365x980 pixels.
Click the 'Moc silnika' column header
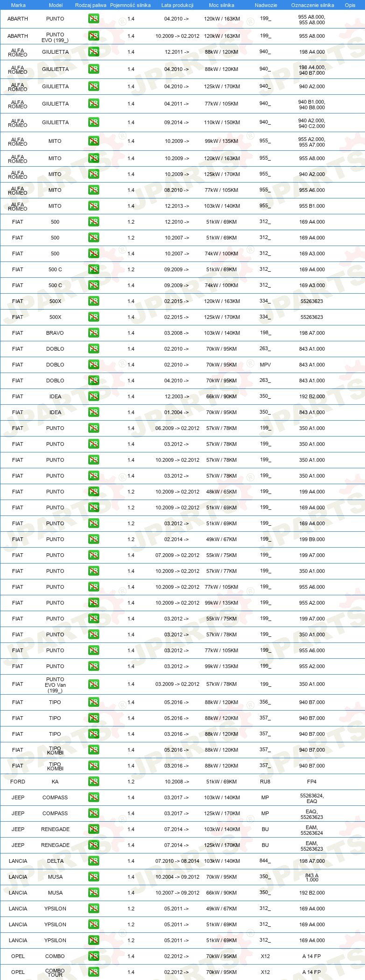click(x=222, y=5)
